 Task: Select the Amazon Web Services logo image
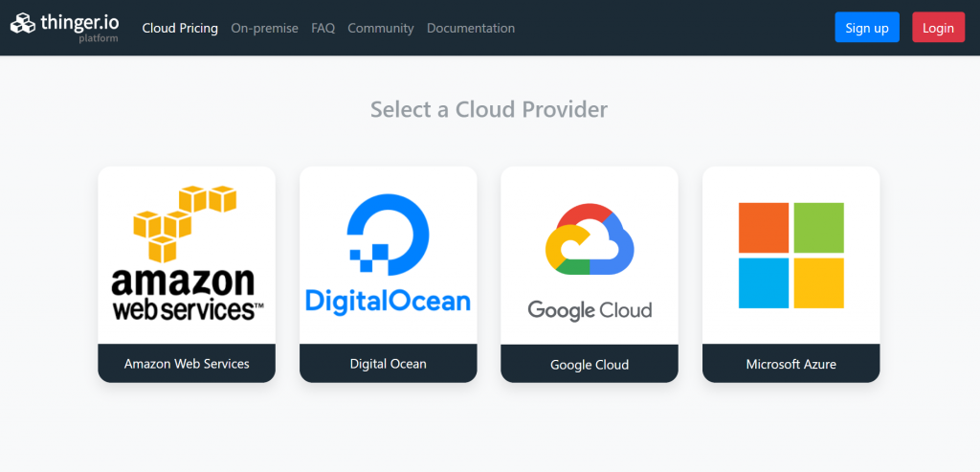[x=187, y=253]
